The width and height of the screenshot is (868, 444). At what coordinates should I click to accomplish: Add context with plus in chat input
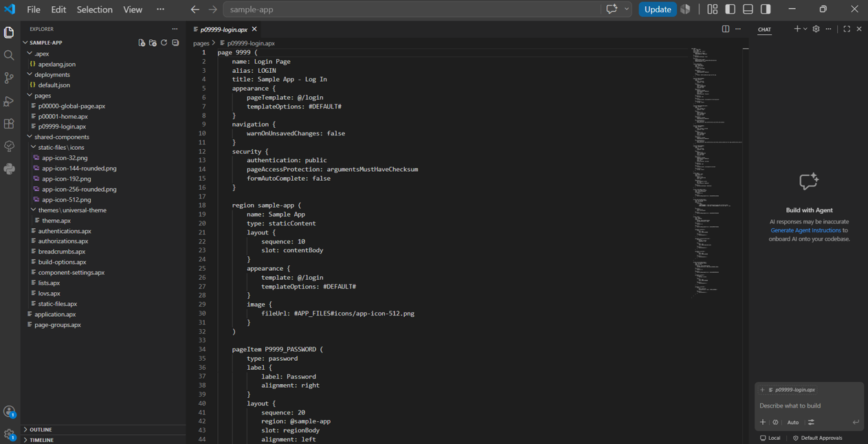763,422
